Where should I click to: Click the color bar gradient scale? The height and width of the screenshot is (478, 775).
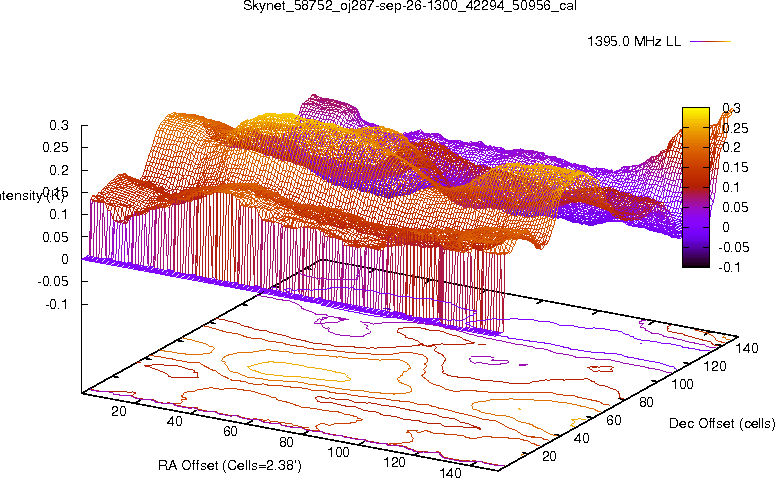pos(695,187)
